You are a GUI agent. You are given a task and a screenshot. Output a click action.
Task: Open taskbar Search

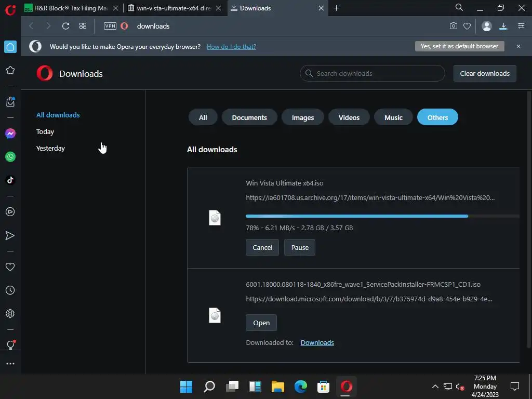pyautogui.click(x=209, y=387)
